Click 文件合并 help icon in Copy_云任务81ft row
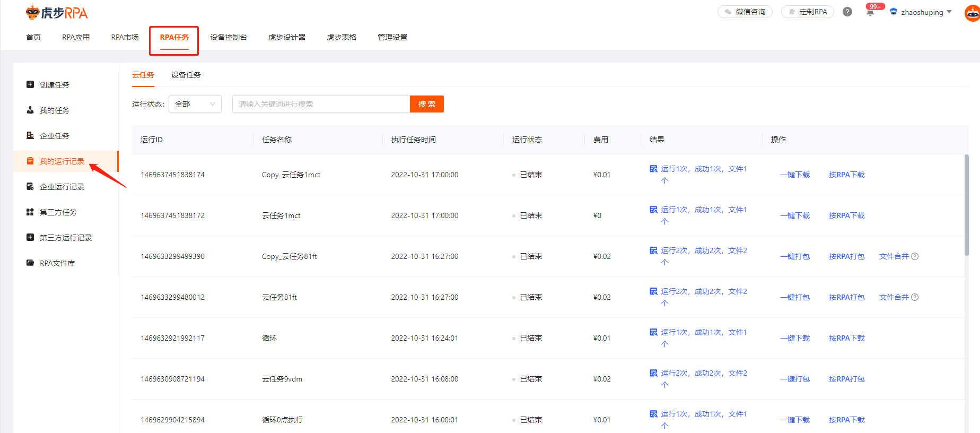 [x=915, y=256]
